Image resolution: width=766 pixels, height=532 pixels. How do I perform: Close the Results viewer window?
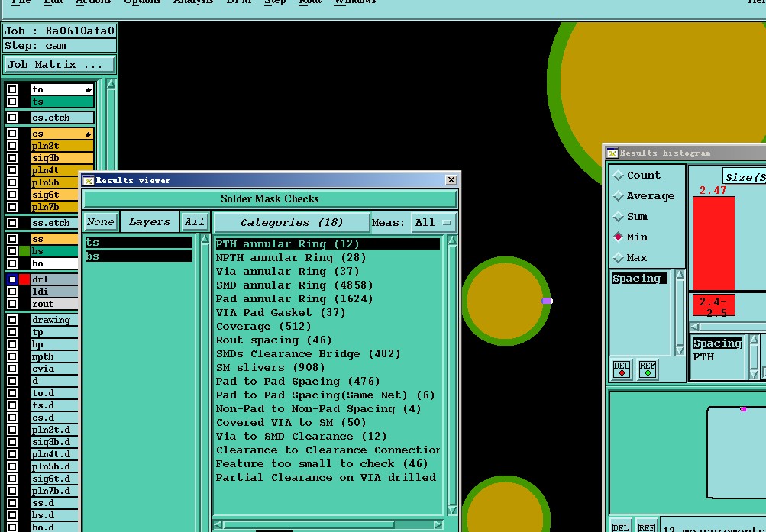(x=451, y=180)
